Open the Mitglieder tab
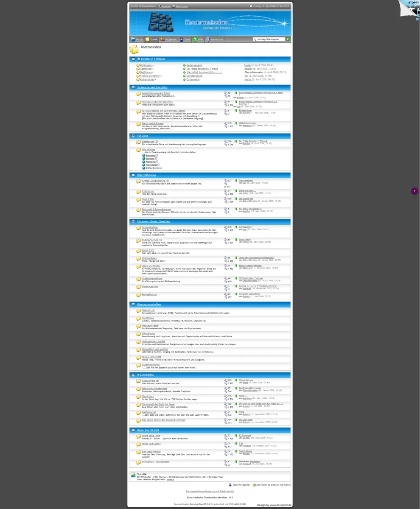The image size is (420, 509). [168, 39]
